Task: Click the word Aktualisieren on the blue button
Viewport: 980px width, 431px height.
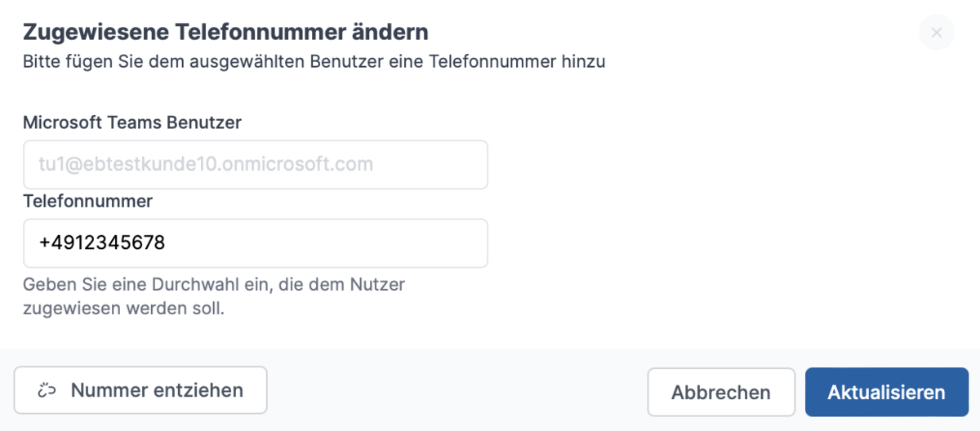Action: pyautogui.click(x=886, y=392)
